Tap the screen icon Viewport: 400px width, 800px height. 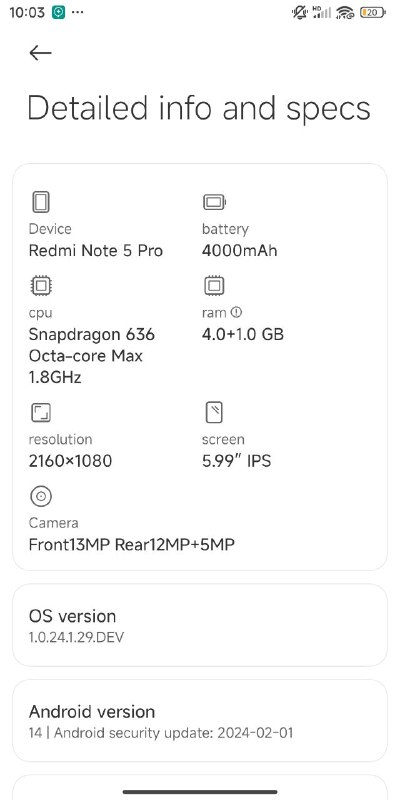[x=214, y=412]
